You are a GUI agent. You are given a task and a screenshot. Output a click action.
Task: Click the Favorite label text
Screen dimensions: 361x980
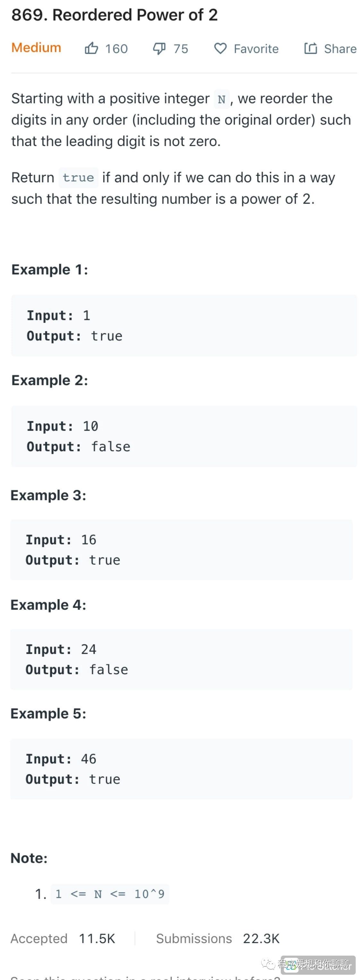tap(256, 49)
